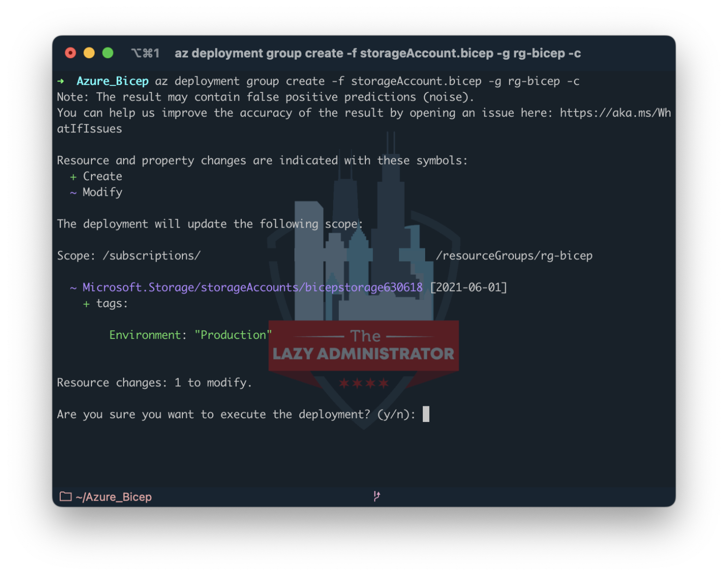Click the green maximize window button
Image resolution: width=728 pixels, height=576 pixels.
pyautogui.click(x=108, y=53)
